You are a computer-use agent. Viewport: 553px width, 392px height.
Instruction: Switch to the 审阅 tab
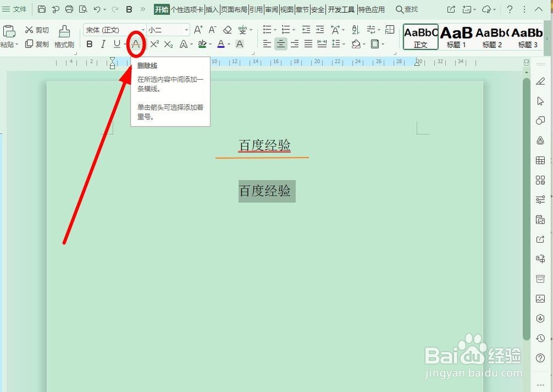[x=272, y=9]
